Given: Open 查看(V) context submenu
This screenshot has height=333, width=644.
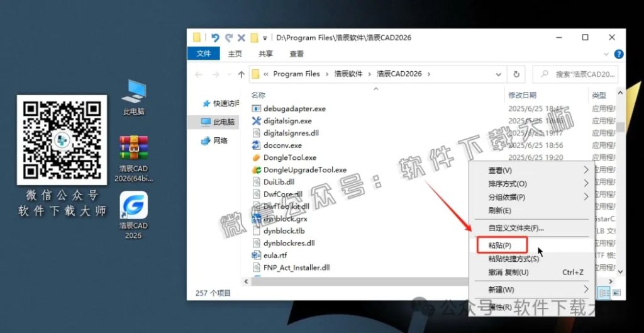Looking at the screenshot, I should click(x=531, y=170).
